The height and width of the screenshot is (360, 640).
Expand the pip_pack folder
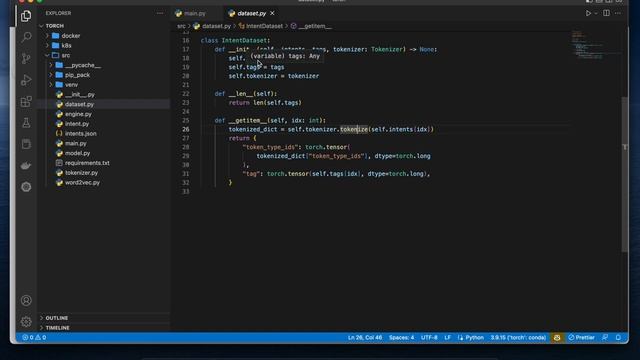77,75
